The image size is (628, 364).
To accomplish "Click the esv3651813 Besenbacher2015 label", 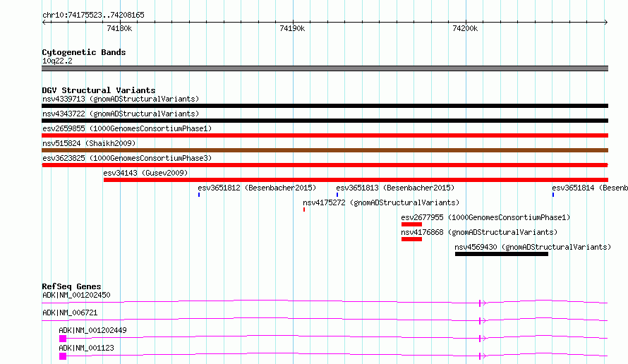I will tap(395, 188).
